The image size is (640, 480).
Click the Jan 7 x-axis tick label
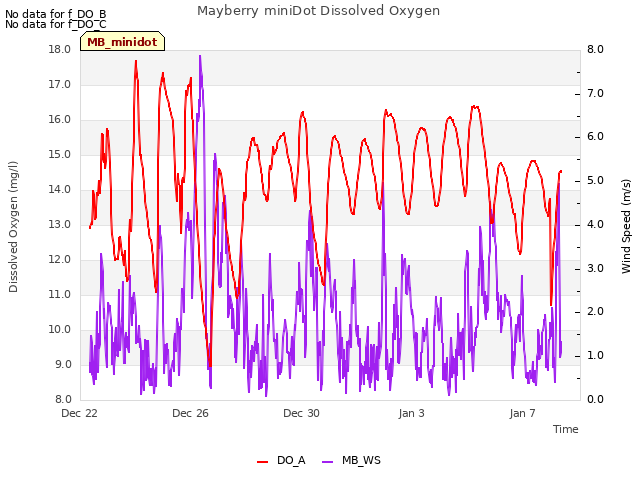[x=522, y=413]
